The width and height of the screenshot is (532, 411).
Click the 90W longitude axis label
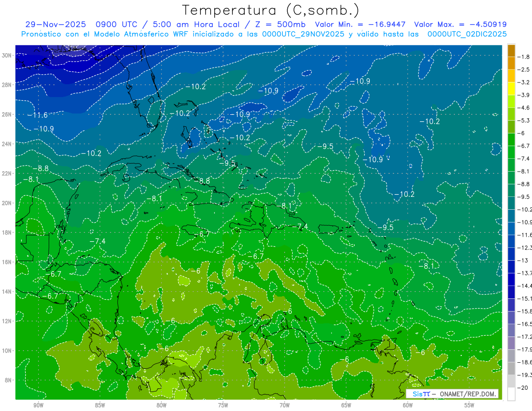38,405
